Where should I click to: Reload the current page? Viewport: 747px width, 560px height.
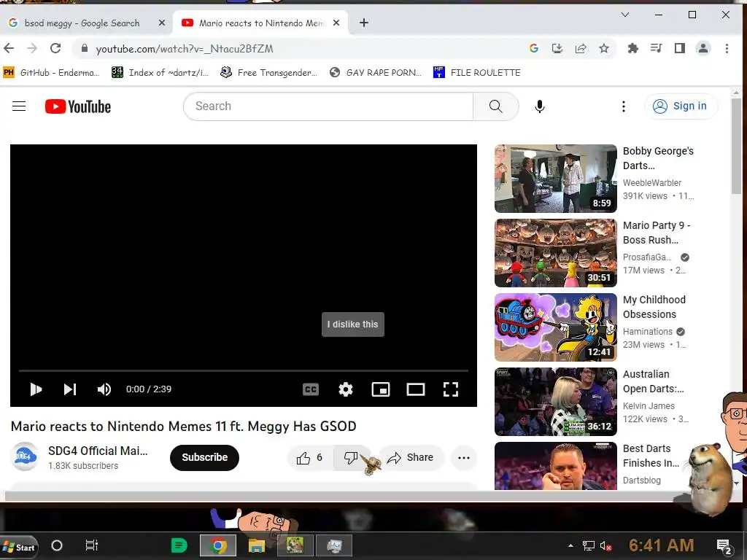55,49
